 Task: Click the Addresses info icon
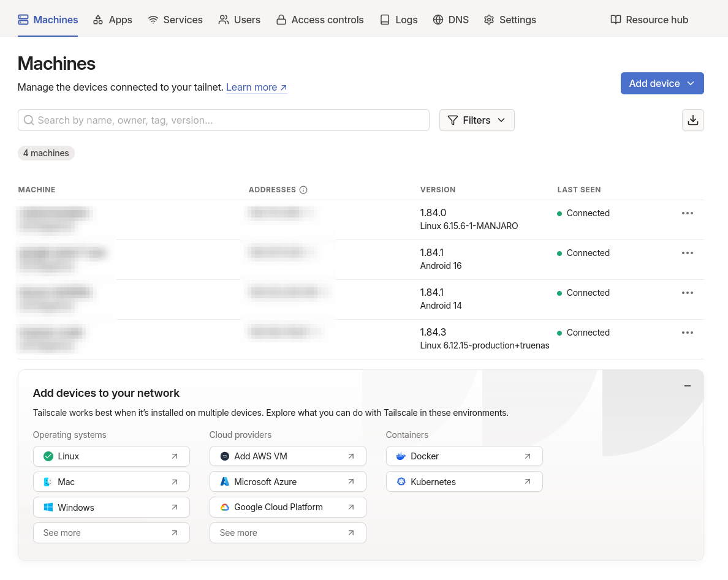303,190
